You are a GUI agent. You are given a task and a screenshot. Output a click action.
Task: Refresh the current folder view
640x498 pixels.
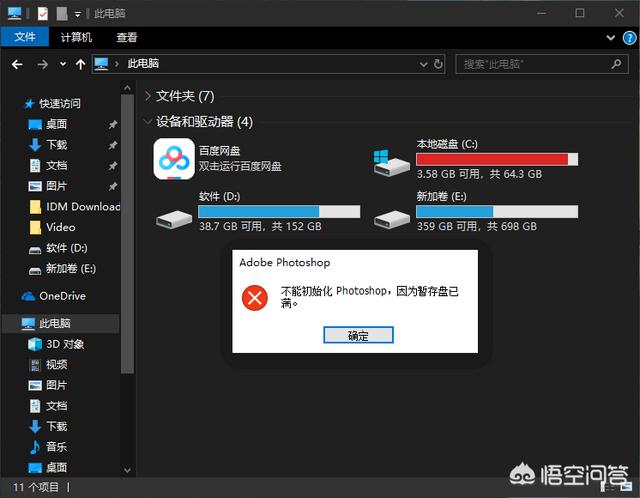coord(438,64)
